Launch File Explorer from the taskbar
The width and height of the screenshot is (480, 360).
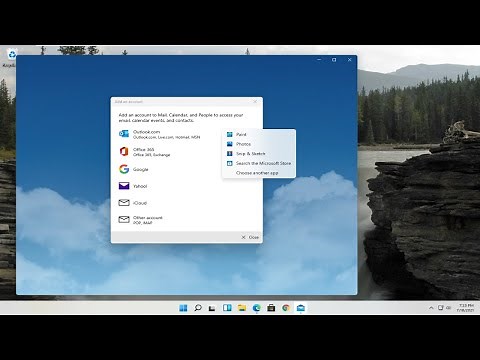(x=242, y=308)
